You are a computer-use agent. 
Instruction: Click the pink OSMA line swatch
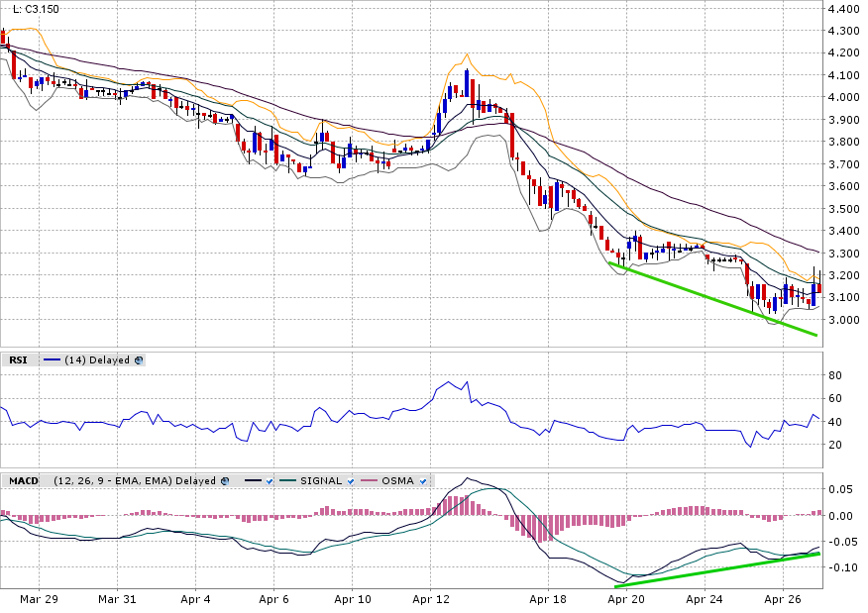[370, 480]
